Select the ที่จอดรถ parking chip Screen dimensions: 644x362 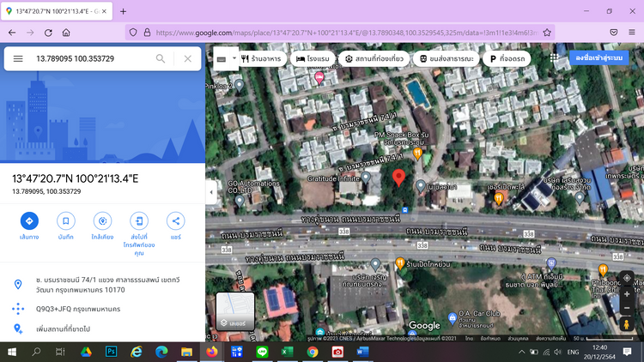507,58
